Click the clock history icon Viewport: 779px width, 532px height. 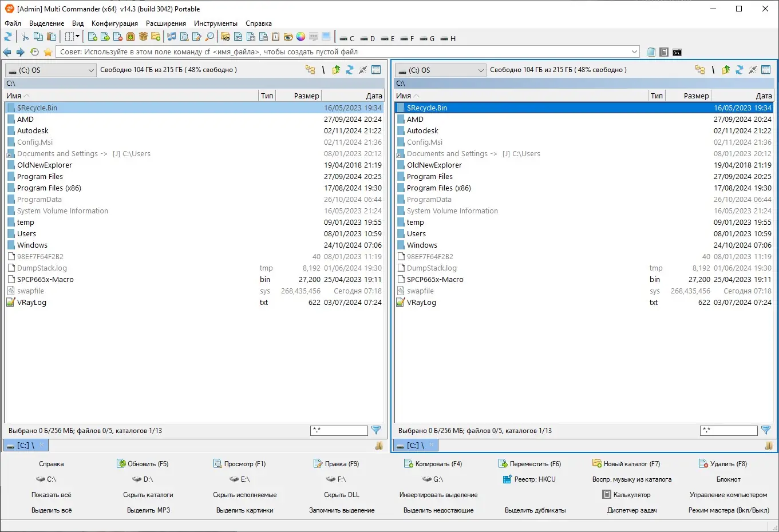34,52
